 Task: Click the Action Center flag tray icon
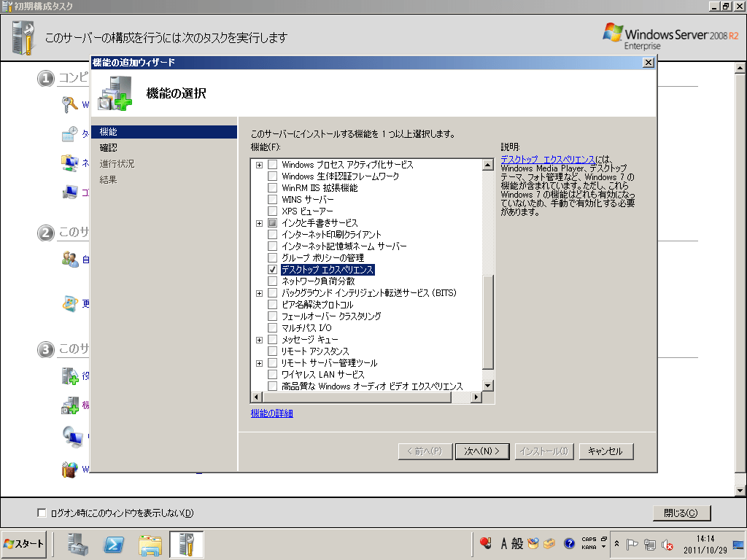[632, 544]
